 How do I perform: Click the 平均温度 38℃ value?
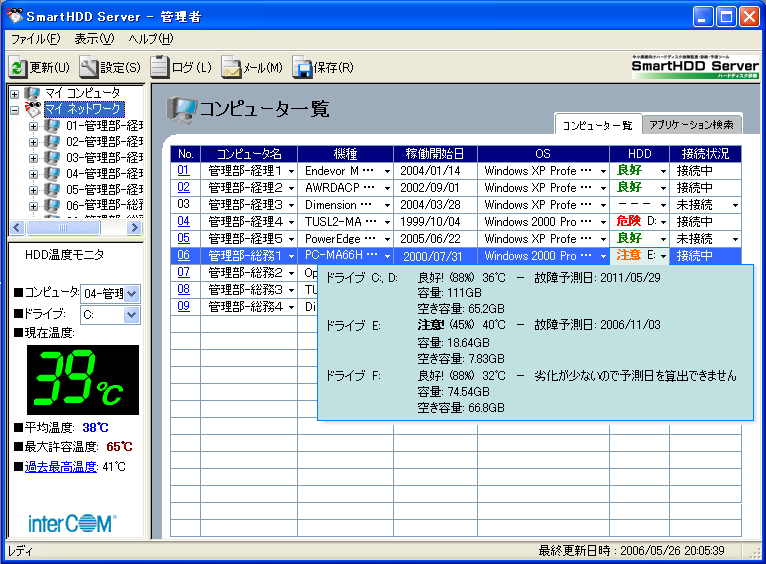95,428
